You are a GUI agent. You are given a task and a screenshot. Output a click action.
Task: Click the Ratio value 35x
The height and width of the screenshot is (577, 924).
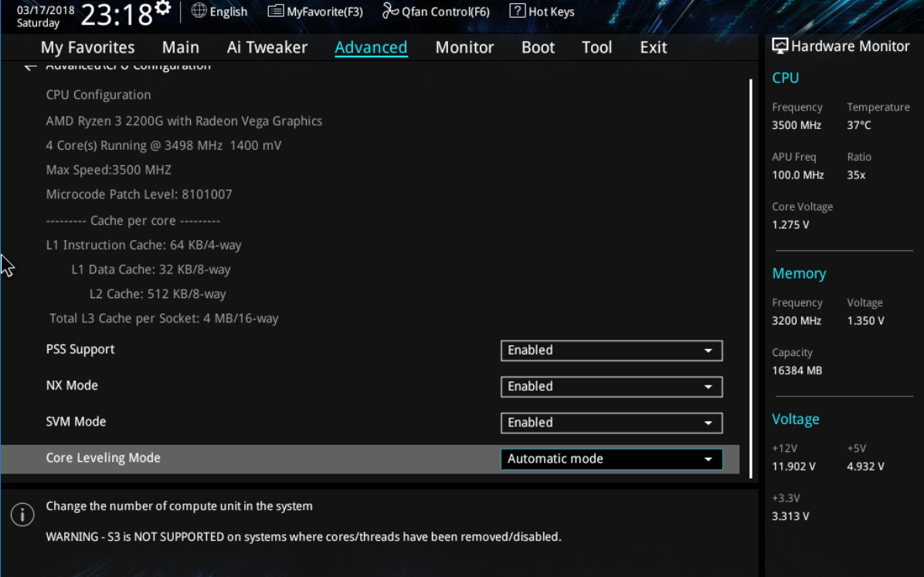(x=856, y=175)
